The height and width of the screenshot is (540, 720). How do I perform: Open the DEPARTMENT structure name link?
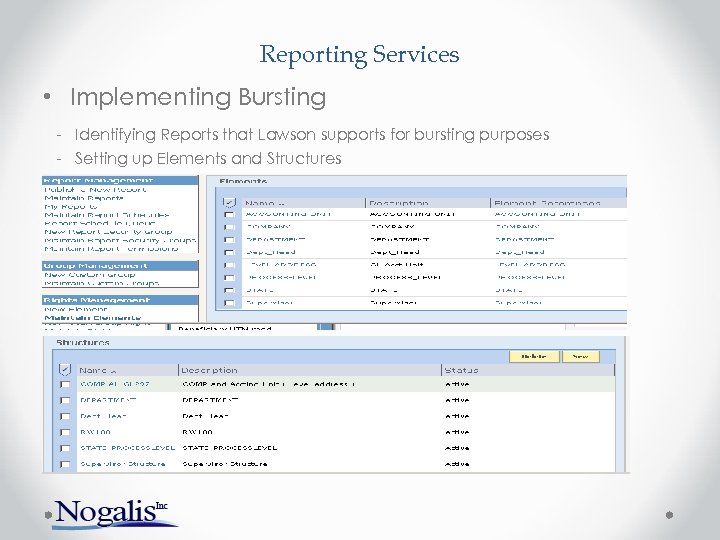click(x=108, y=400)
